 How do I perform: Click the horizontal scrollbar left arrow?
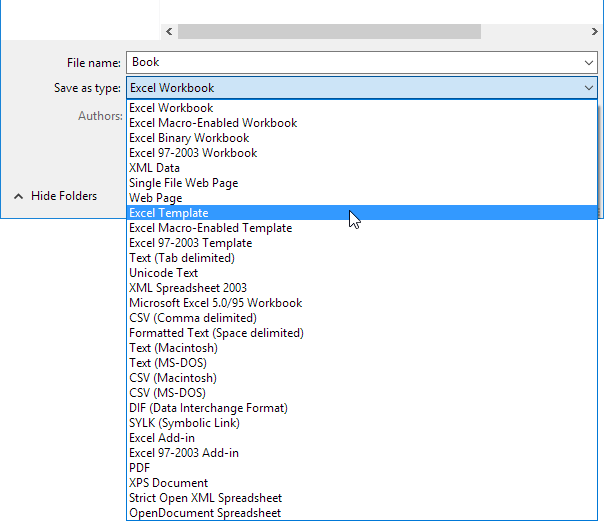168,32
